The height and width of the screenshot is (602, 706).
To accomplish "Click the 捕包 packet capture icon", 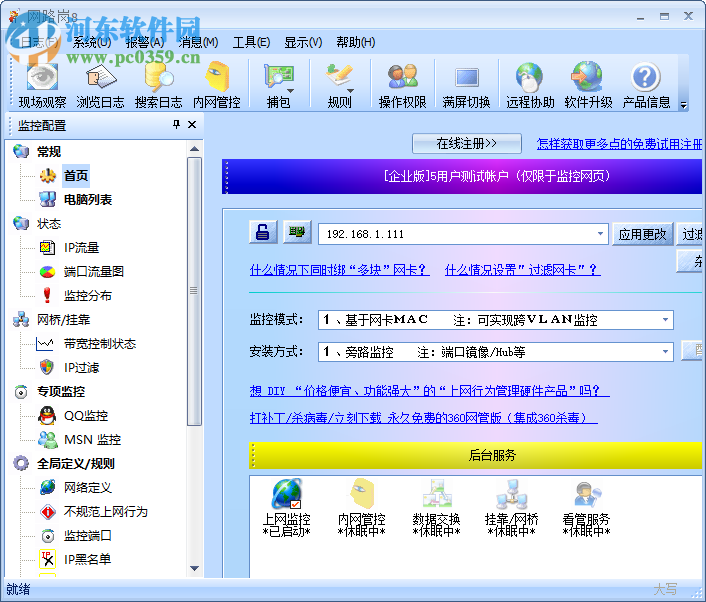I will pos(278,77).
